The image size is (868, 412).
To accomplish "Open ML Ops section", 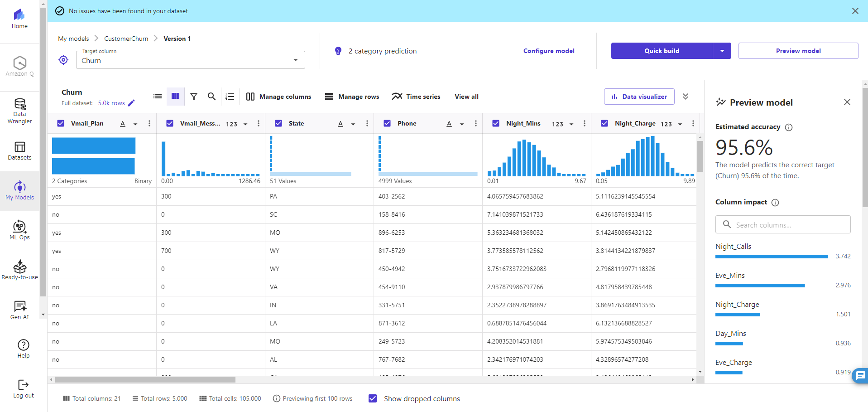I will coord(19,230).
